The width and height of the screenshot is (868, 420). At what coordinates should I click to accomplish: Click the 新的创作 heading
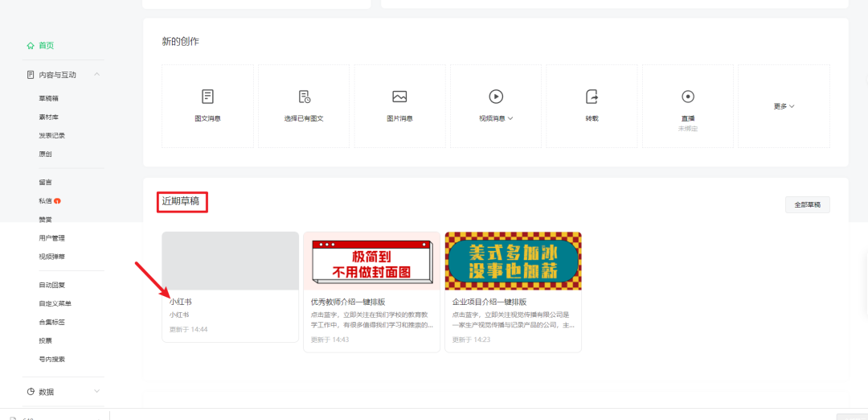[x=181, y=42]
